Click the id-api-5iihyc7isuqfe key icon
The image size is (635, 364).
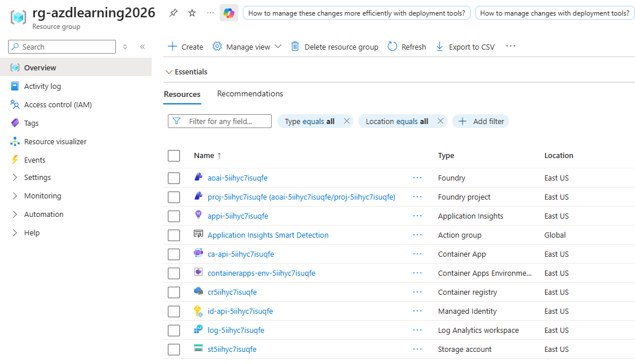pyautogui.click(x=198, y=310)
